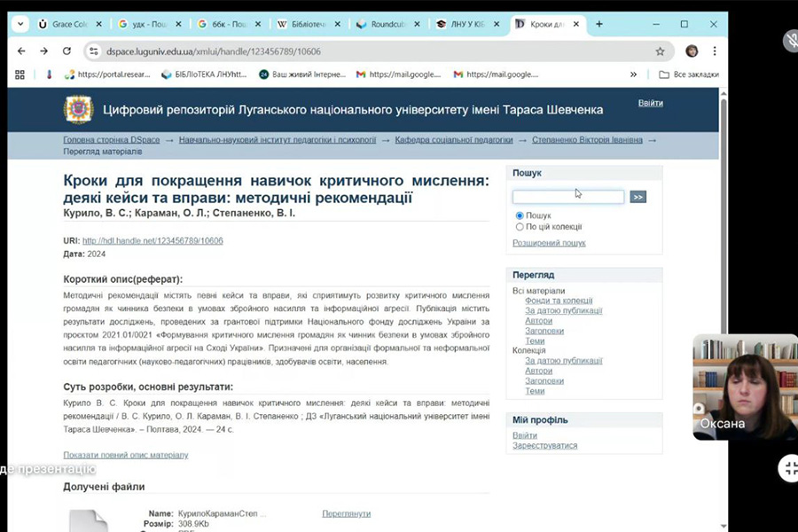Image resolution: width=798 pixels, height=532 pixels.
Task: Reload the page with the refresh icon
Action: coord(66,51)
